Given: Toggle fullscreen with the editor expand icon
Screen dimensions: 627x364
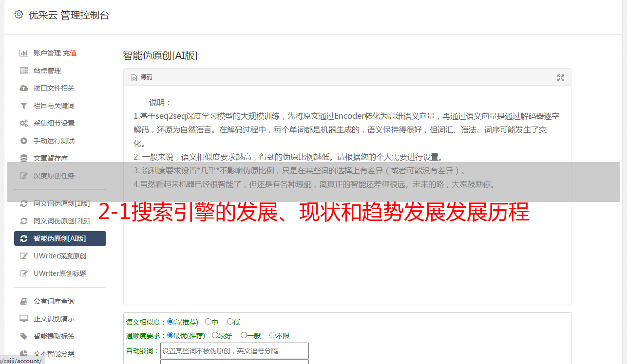Looking at the screenshot, I should [x=561, y=78].
